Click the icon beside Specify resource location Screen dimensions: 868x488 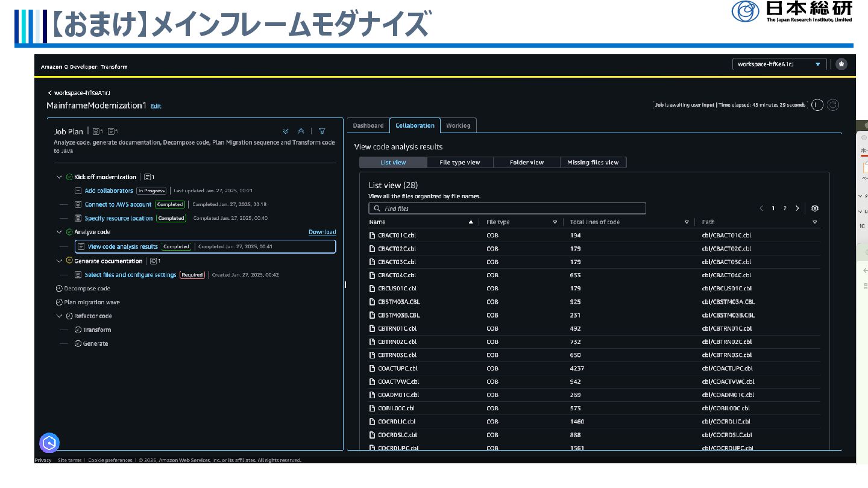tap(78, 219)
